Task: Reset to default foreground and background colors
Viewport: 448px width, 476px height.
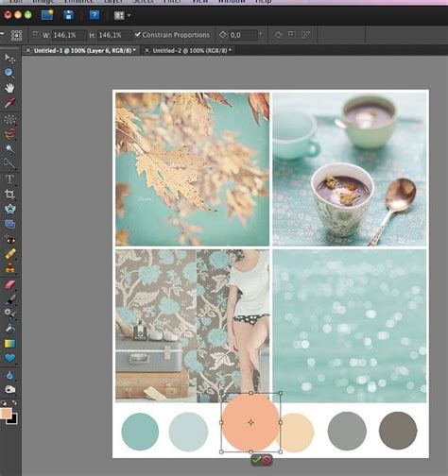Action: 4,403
